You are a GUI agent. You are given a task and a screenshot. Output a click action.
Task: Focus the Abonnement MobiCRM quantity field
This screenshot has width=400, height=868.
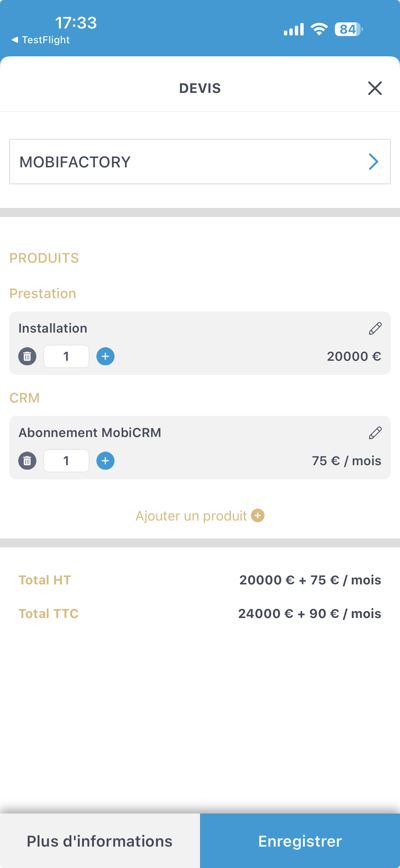point(66,461)
